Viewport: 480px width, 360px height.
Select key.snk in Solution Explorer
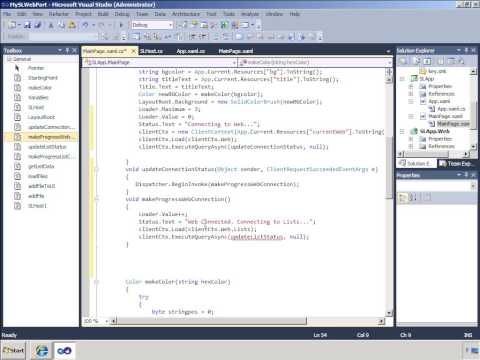click(437, 71)
